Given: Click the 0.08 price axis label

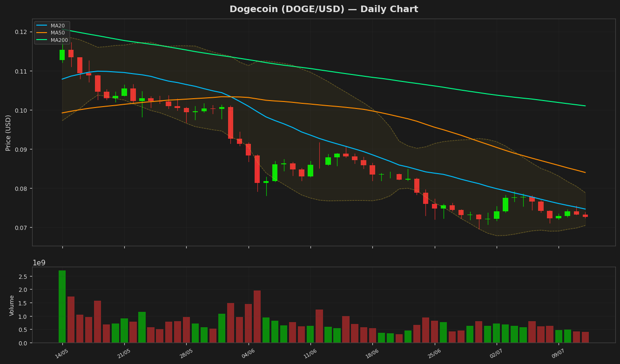Looking at the screenshot, I should 20,189.
